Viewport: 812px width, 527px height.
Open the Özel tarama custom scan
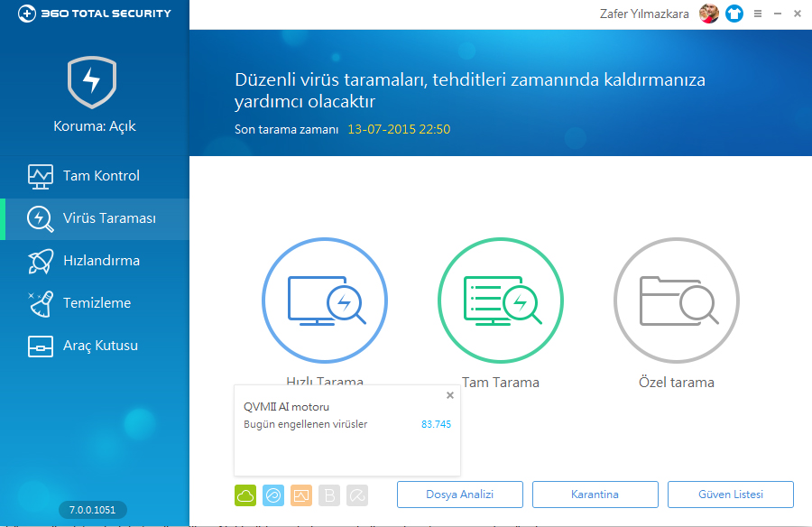point(676,300)
